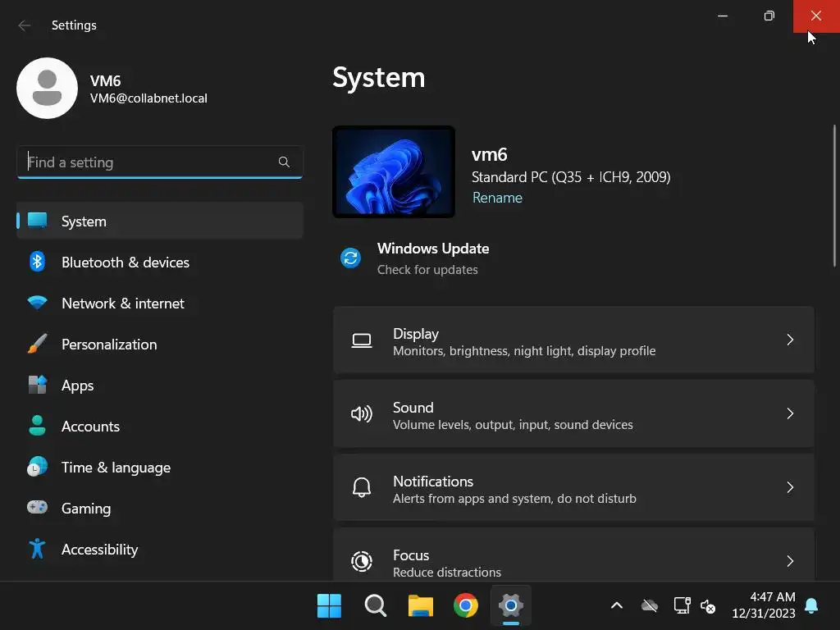Open Network & internet section
Screen dimensions: 840x630
pos(160,304)
